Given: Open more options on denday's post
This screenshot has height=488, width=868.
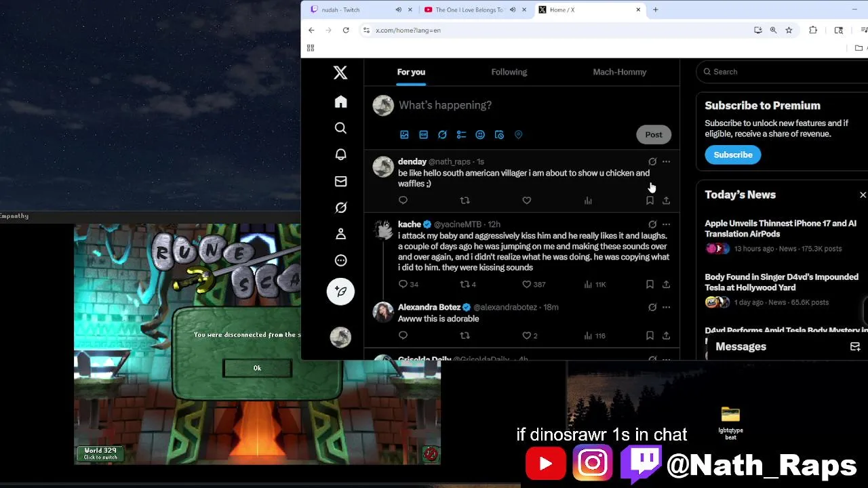Looking at the screenshot, I should pyautogui.click(x=666, y=162).
